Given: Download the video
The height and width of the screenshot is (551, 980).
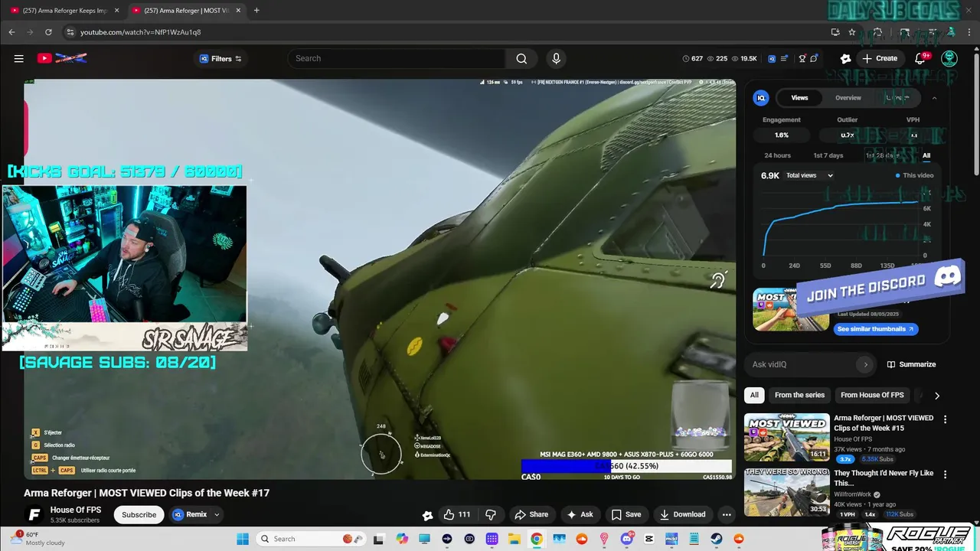Looking at the screenshot, I should pyautogui.click(x=682, y=514).
